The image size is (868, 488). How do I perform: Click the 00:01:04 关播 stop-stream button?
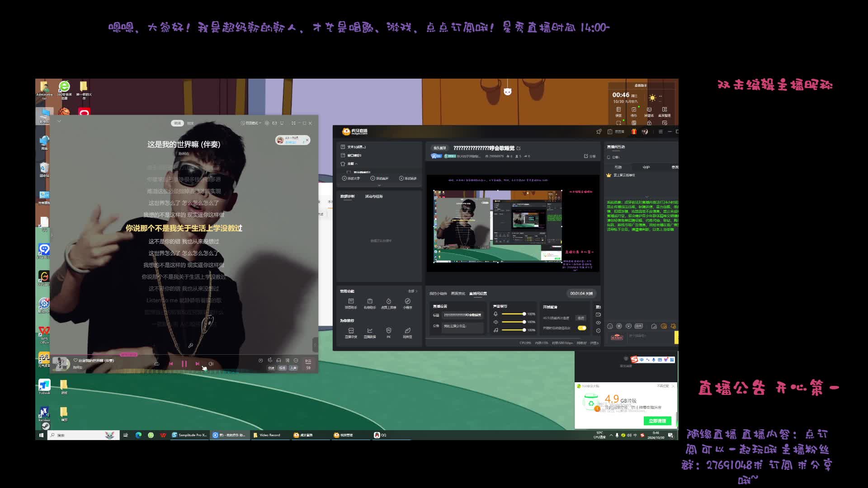tap(581, 294)
